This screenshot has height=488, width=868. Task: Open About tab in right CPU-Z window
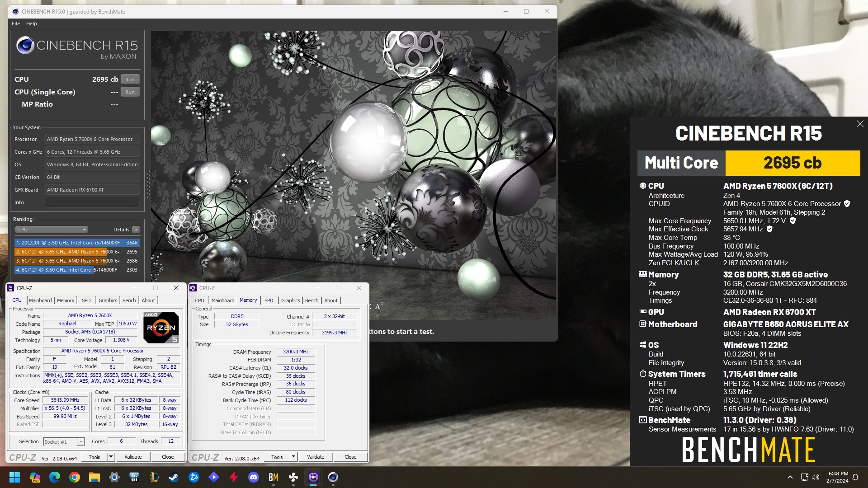click(x=331, y=300)
